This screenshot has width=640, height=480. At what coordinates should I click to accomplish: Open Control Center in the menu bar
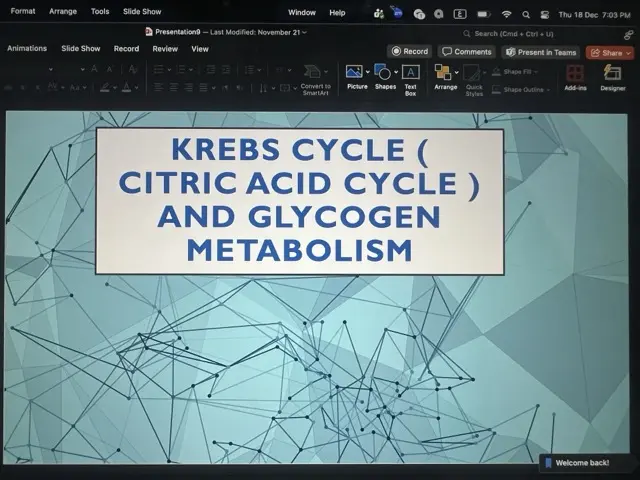(x=544, y=15)
